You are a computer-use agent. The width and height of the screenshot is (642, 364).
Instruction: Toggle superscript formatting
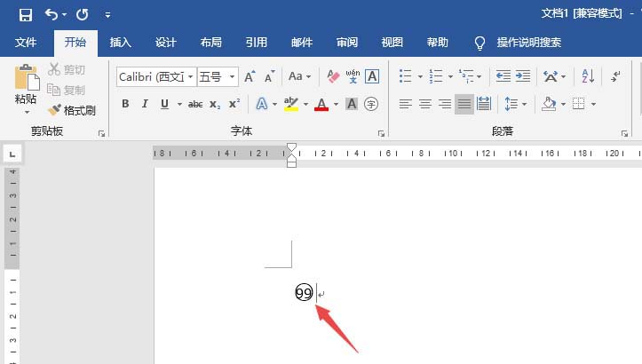coord(234,104)
